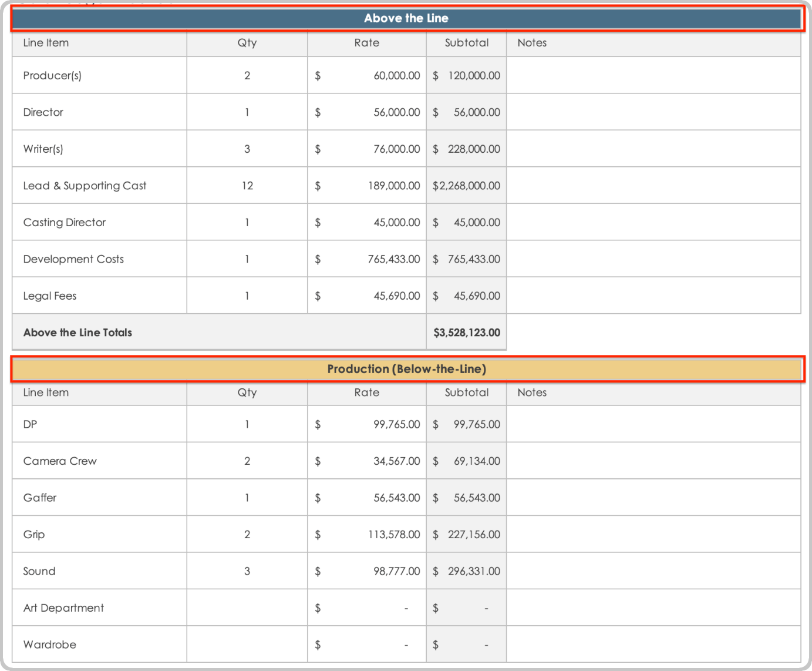Viewport: 812px width, 671px height.
Task: Click the Legal Fees notes cell
Action: tap(653, 296)
